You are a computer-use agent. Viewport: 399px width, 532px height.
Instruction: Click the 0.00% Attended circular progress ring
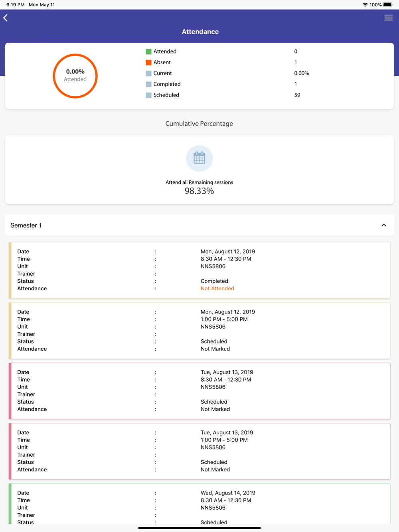pos(75,76)
